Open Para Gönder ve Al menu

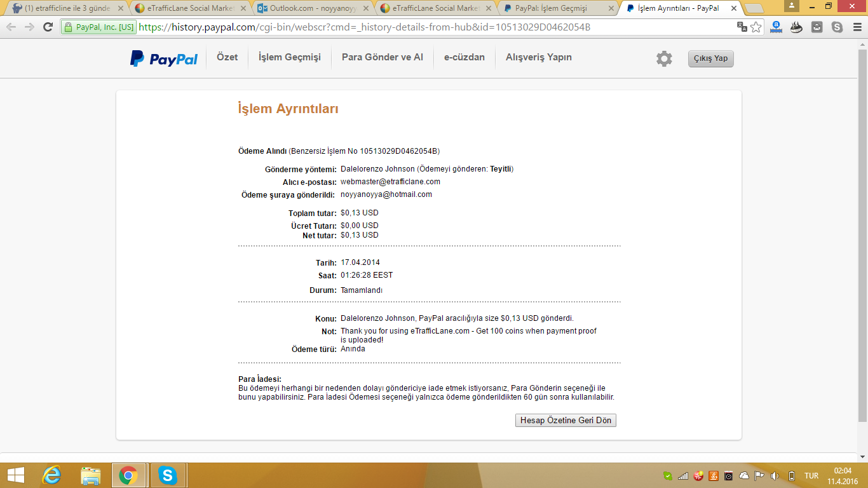[x=383, y=57]
